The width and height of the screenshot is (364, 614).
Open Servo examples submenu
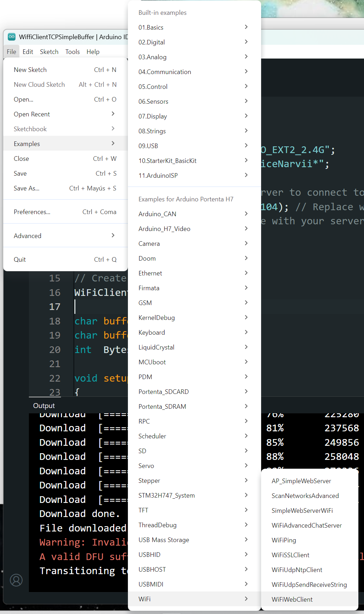tap(194, 466)
